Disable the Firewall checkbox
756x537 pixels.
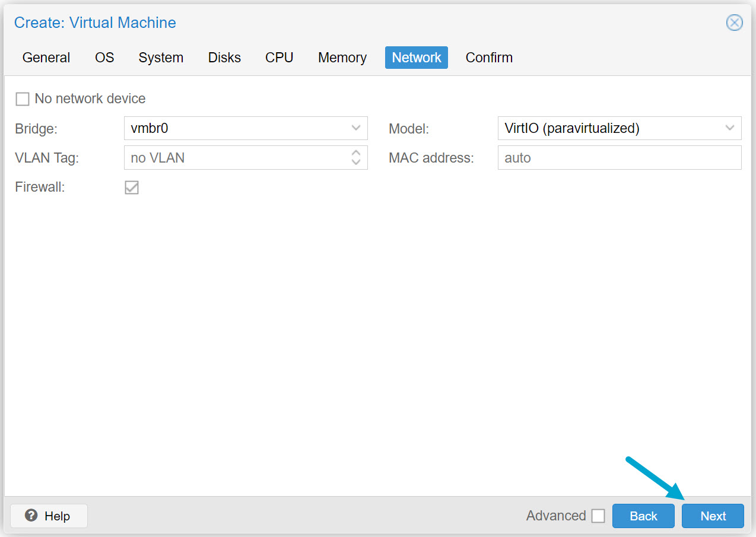(x=131, y=187)
